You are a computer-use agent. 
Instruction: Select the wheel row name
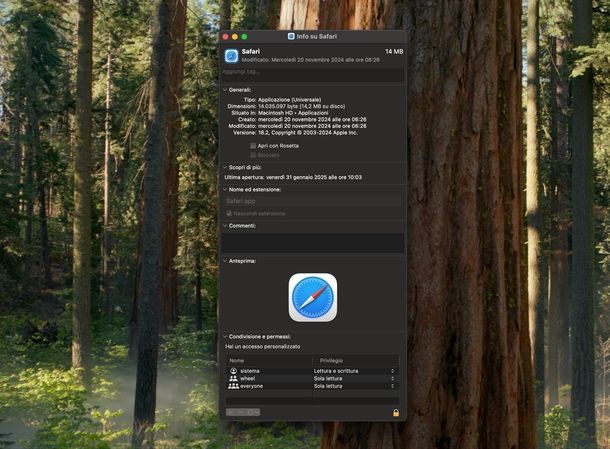pos(247,378)
